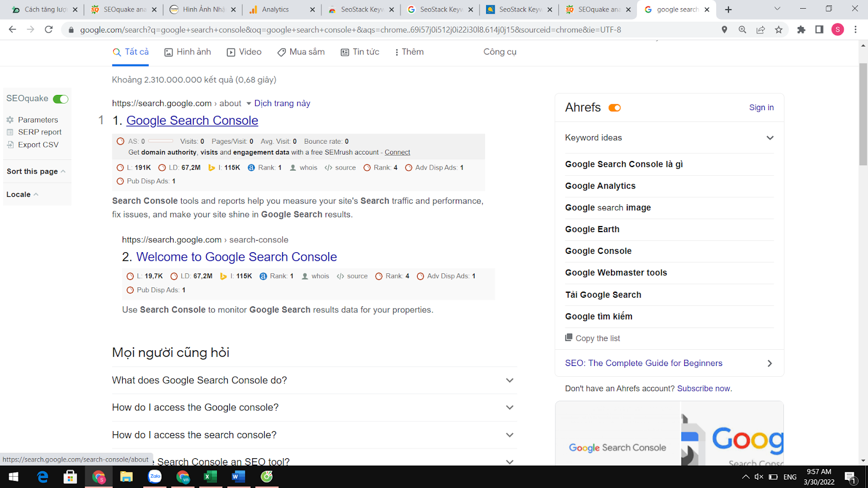Image resolution: width=868 pixels, height=488 pixels.
Task: Open File Explorer from taskbar
Action: click(126, 477)
